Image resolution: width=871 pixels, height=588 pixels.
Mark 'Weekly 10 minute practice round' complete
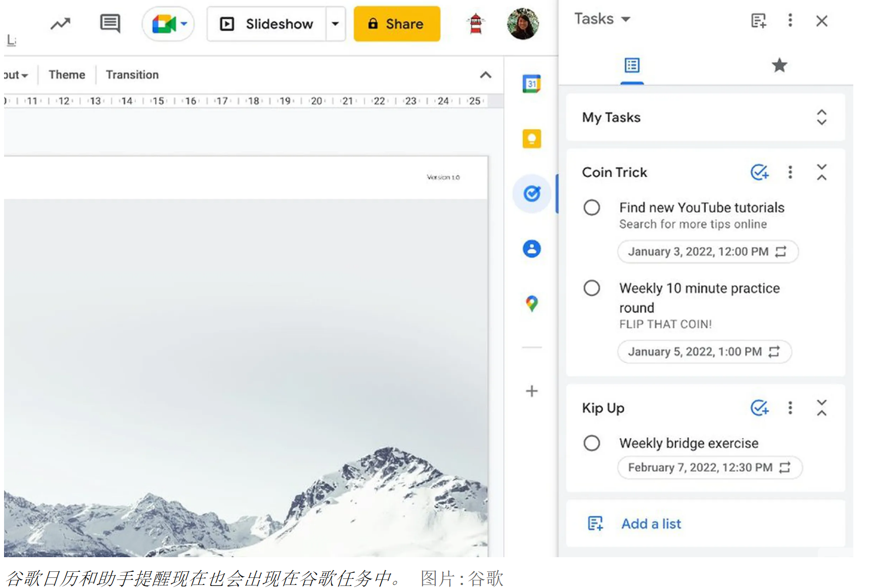click(x=591, y=288)
